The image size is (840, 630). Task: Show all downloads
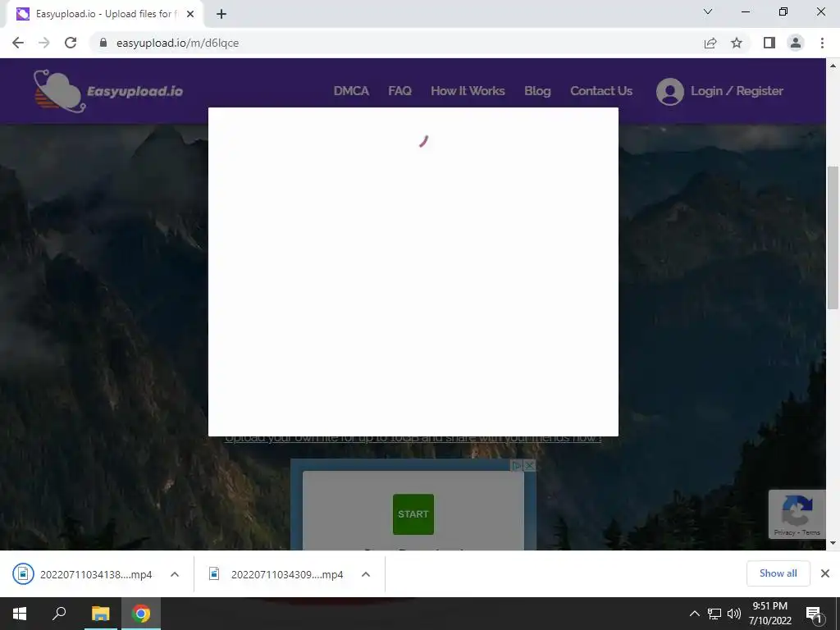(778, 573)
